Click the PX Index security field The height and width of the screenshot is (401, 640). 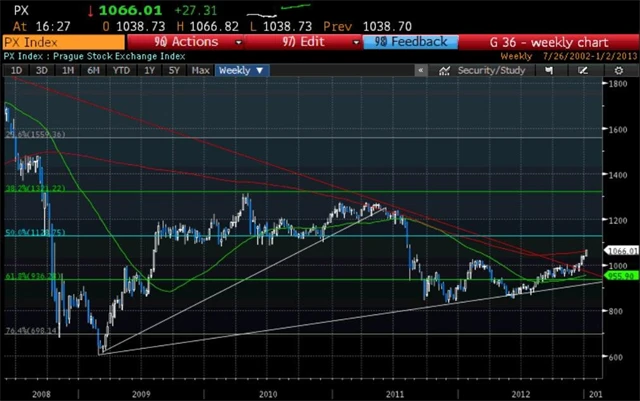pos(63,42)
